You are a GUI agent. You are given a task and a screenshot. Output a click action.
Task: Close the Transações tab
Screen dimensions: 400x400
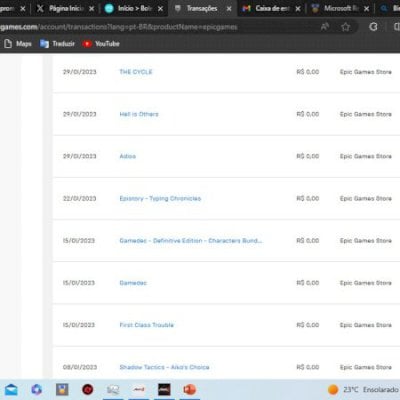[229, 9]
